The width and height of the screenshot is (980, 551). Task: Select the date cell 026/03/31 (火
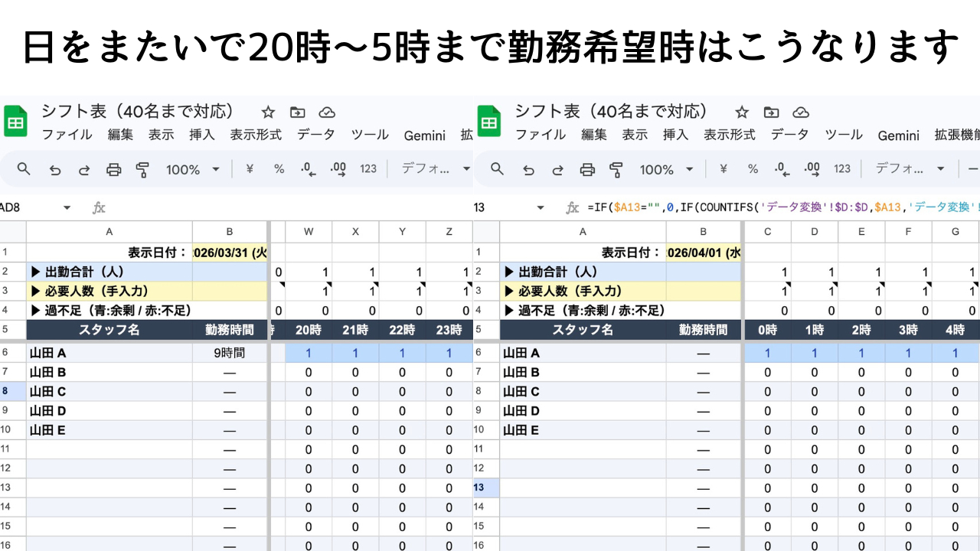click(230, 253)
